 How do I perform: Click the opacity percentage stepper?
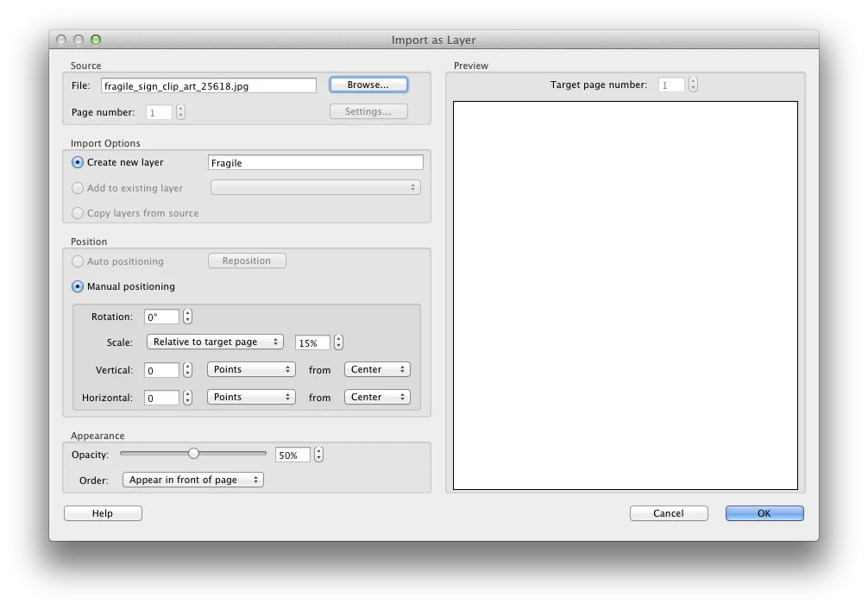click(x=318, y=455)
